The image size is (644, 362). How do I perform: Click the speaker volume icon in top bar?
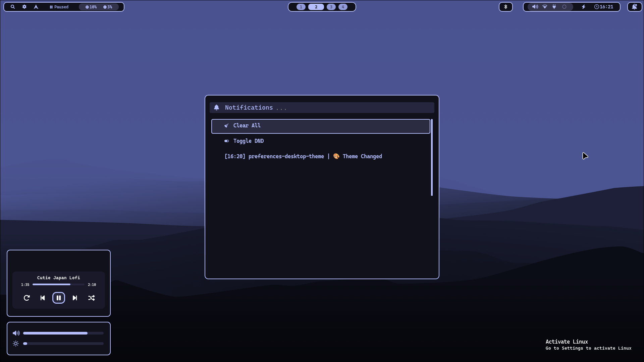[x=535, y=7]
